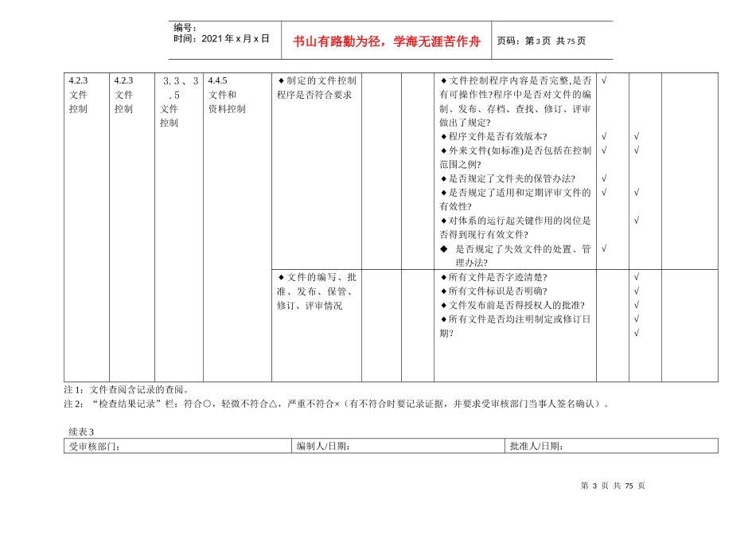Image resolution: width=756 pixels, height=535 pixels.
Task: Click the question '所有文件标识是否明确?'
Action: 493,291
